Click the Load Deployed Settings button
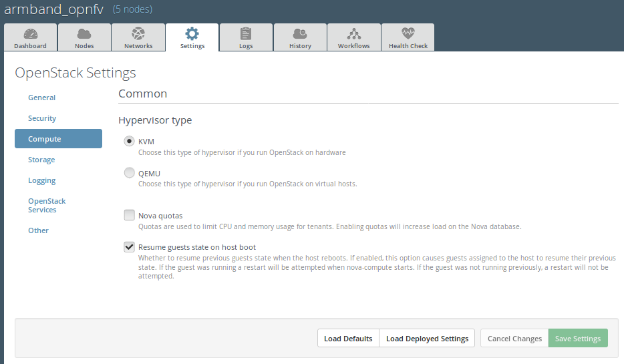The image size is (624, 364). [427, 338]
